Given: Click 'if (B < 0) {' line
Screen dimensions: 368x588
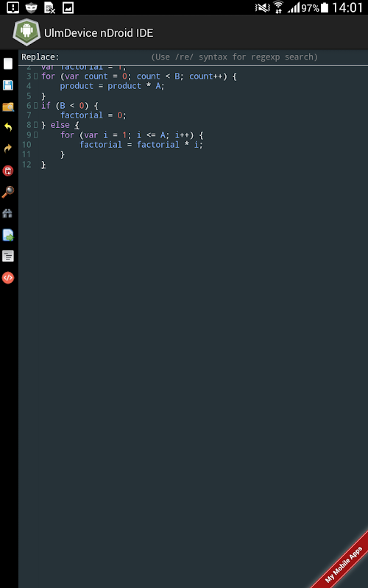Looking at the screenshot, I should coord(69,105).
